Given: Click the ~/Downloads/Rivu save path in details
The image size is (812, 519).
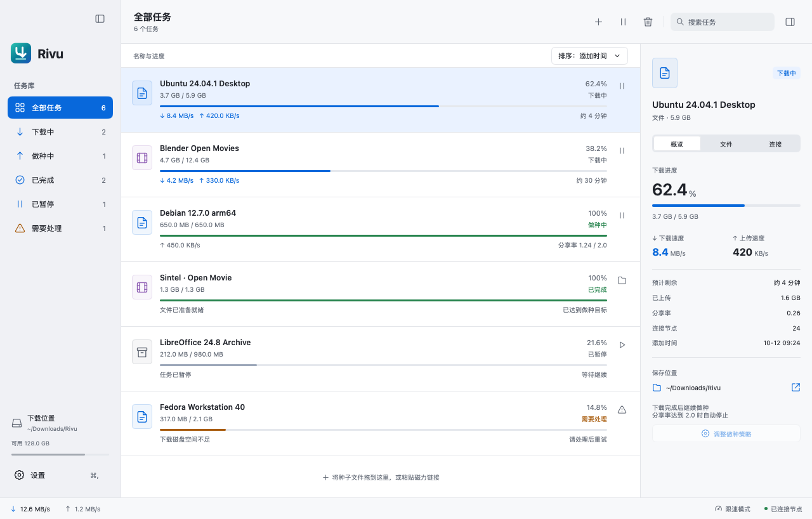Looking at the screenshot, I should click(693, 388).
